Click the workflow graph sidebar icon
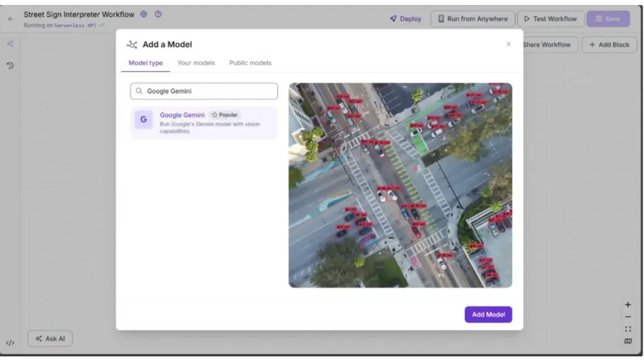Screen dimensions: 644x362 10,43
